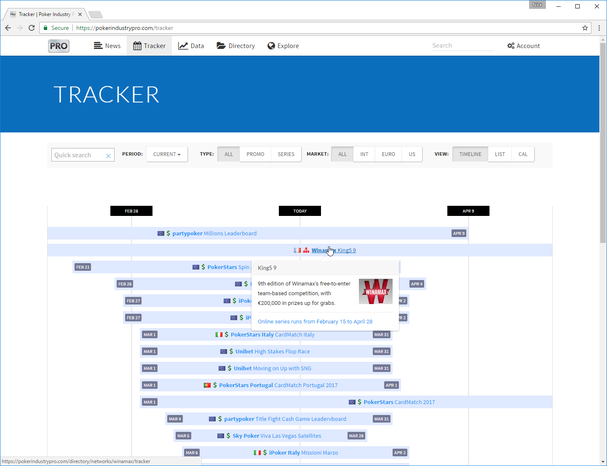Filter market by INT
Viewport: 607px width, 466px height.
coord(364,154)
